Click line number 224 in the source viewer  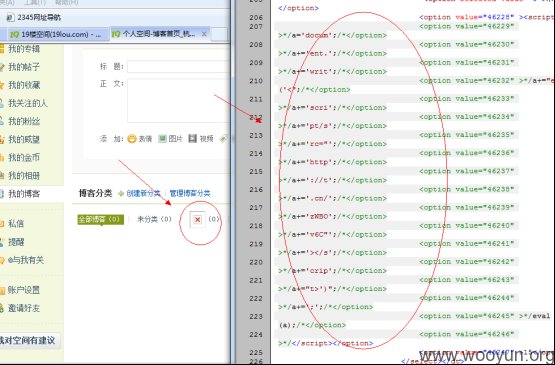(x=256, y=335)
